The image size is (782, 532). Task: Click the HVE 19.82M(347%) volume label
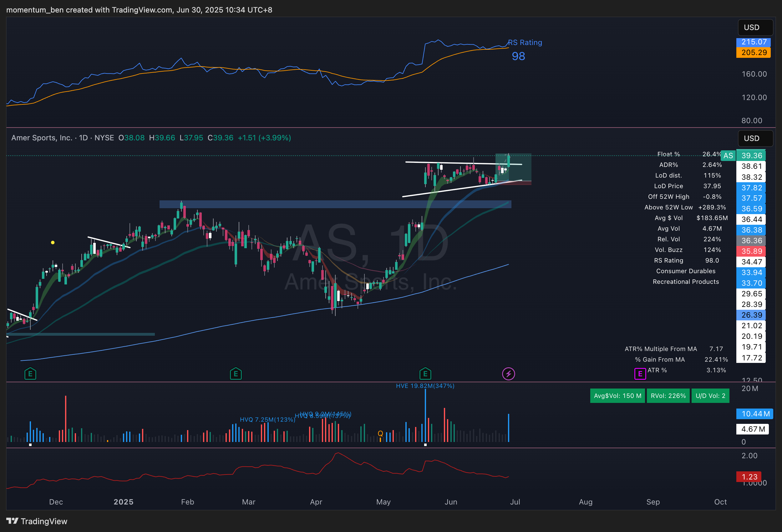(425, 386)
